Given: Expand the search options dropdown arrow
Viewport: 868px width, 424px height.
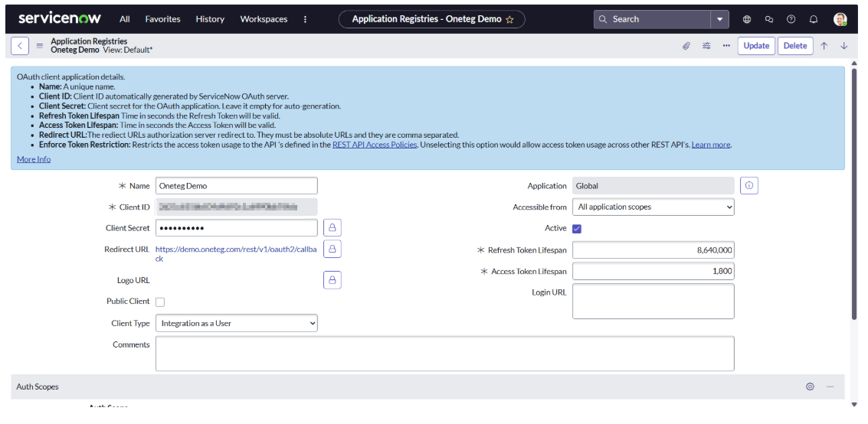Looking at the screenshot, I should click(x=719, y=19).
